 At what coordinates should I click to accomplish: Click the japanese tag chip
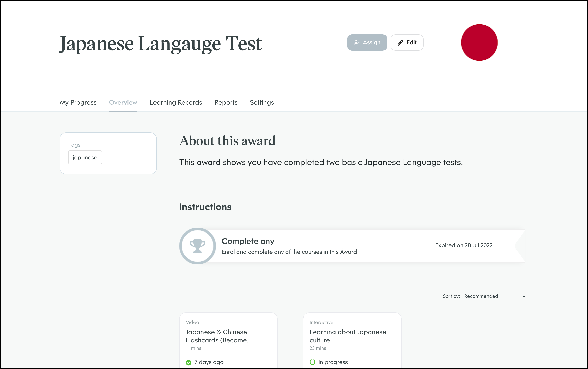(x=85, y=157)
